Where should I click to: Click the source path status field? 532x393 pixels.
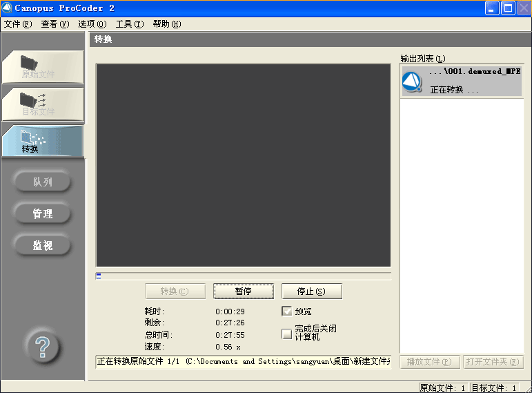(x=244, y=361)
